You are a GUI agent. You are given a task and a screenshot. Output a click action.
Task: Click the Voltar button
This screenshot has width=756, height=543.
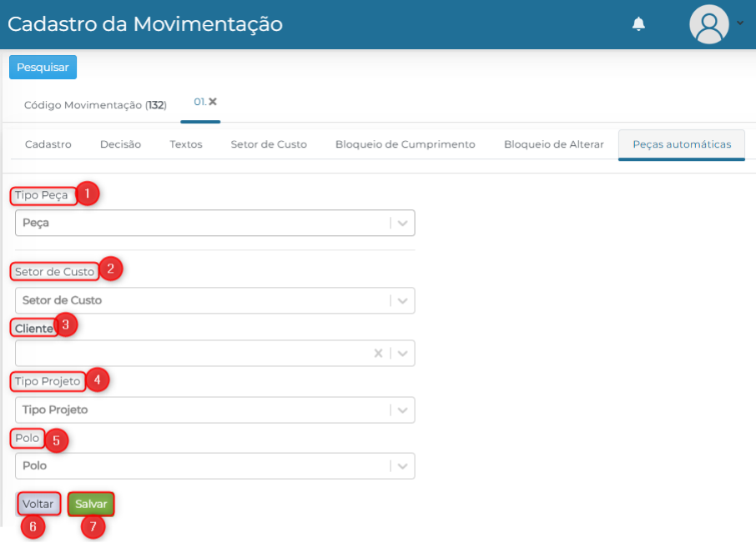point(38,504)
